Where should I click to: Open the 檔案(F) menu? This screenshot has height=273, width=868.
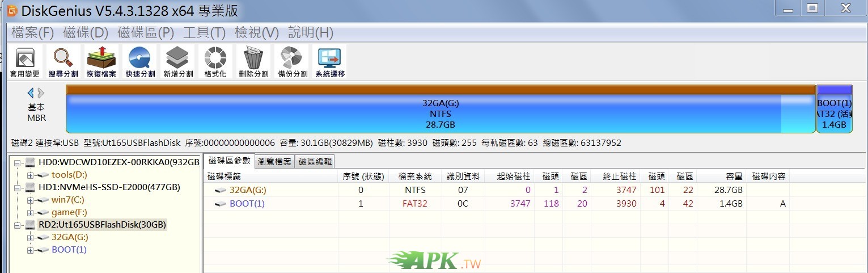coord(33,32)
